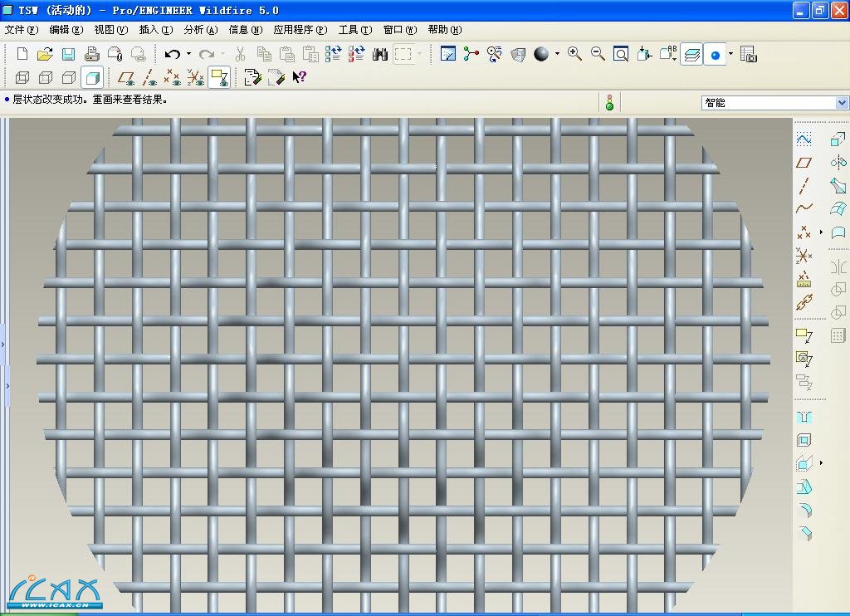
Task: Click the traffic light regeneration status indicator
Action: pyautogui.click(x=609, y=102)
